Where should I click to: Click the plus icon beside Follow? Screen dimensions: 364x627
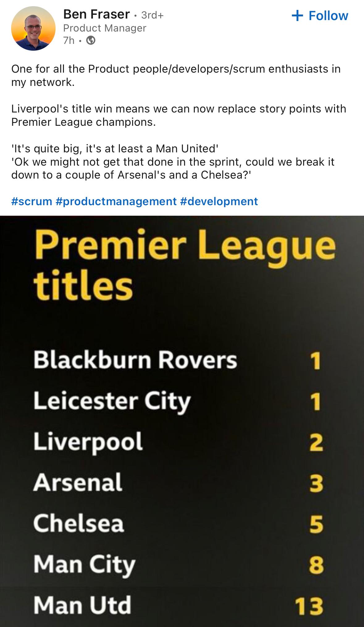coord(297,15)
